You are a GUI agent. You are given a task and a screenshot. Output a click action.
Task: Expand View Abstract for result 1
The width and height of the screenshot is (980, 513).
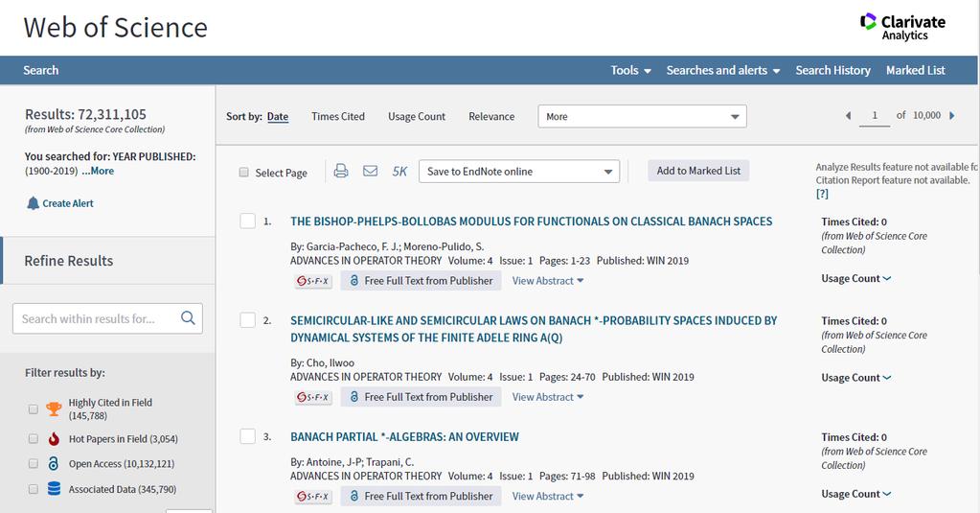pyautogui.click(x=548, y=281)
